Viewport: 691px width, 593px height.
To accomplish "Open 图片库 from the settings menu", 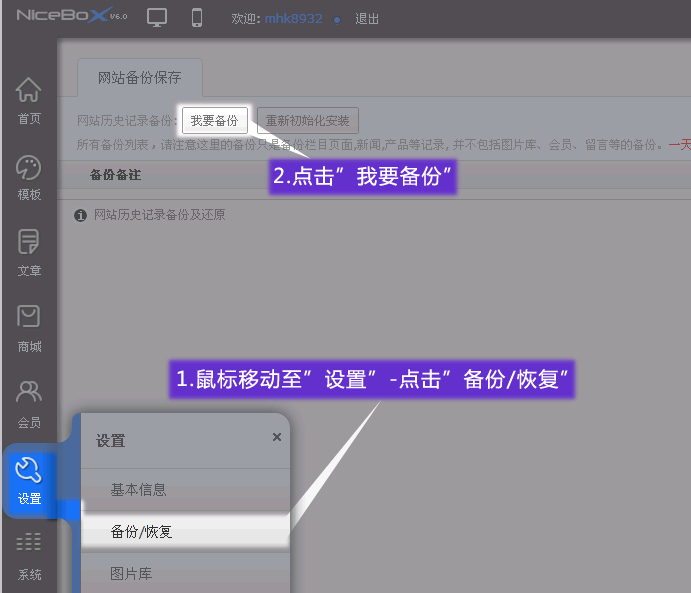I will tap(131, 574).
